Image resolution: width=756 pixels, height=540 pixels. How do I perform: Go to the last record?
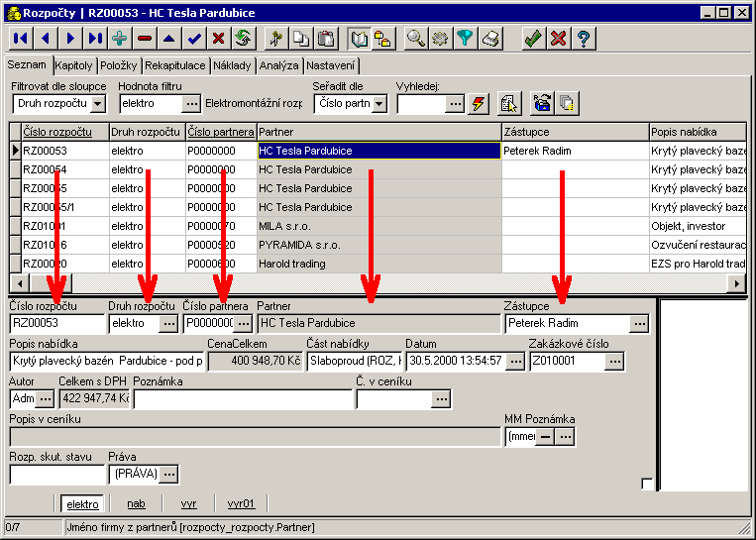pos(95,39)
